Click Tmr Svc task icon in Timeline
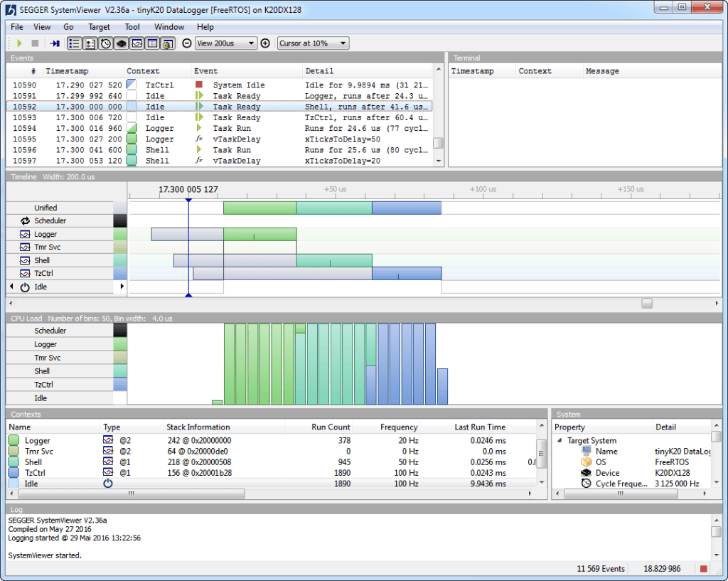Image resolution: width=728 pixels, height=581 pixels. (x=25, y=247)
